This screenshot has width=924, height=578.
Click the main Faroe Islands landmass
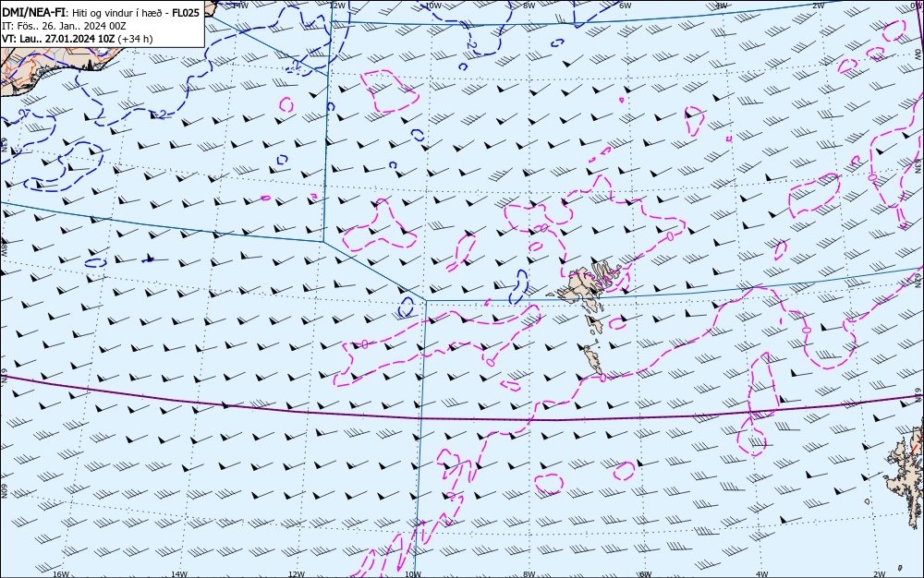coord(583,283)
